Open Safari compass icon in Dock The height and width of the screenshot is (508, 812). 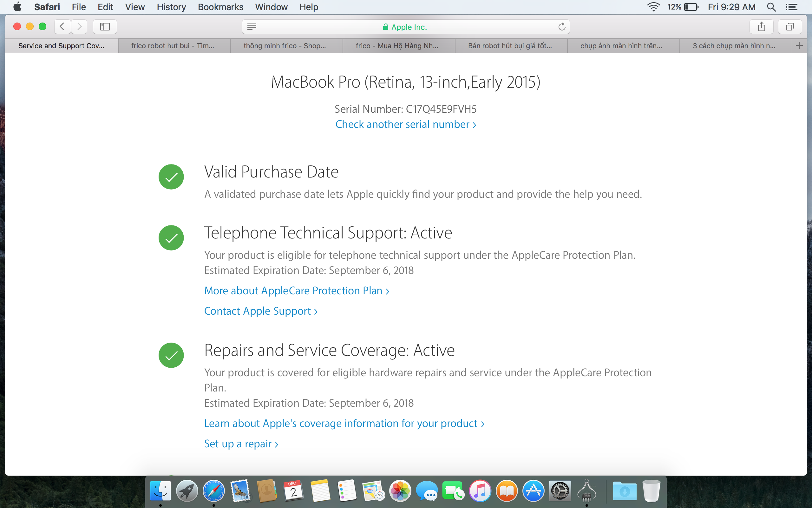213,491
